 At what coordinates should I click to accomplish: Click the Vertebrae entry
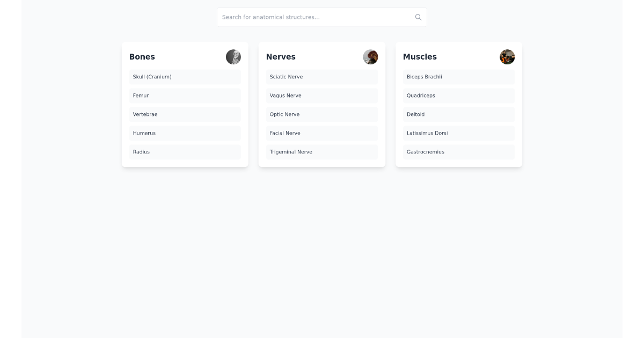point(185,114)
